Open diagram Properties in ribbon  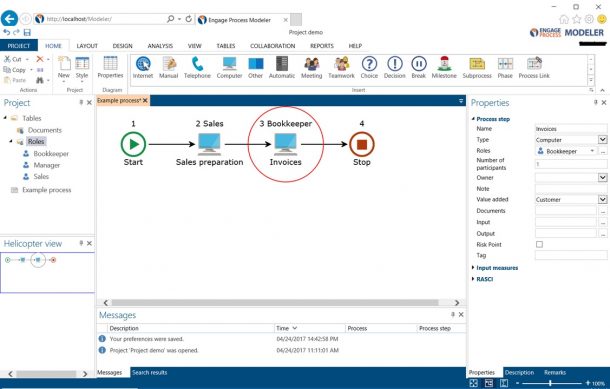110,67
